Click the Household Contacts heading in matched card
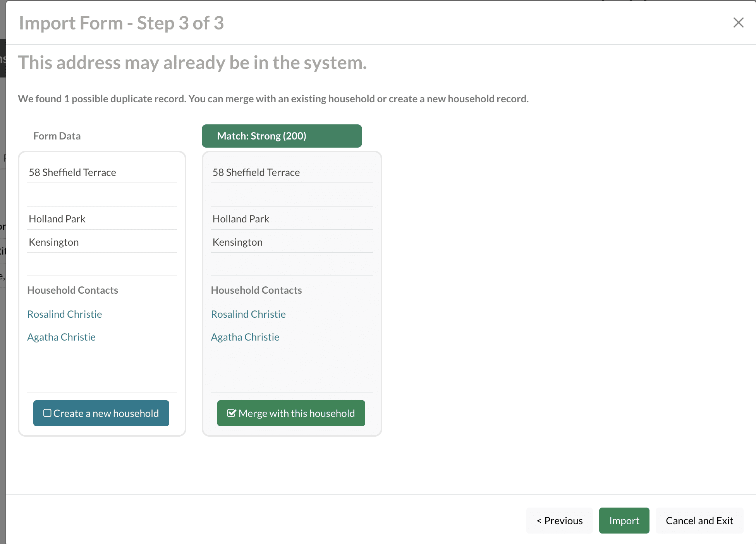This screenshot has width=756, height=544. tap(256, 290)
